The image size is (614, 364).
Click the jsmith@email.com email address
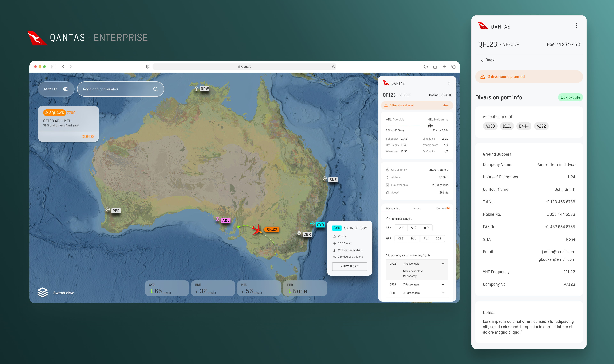point(558,252)
